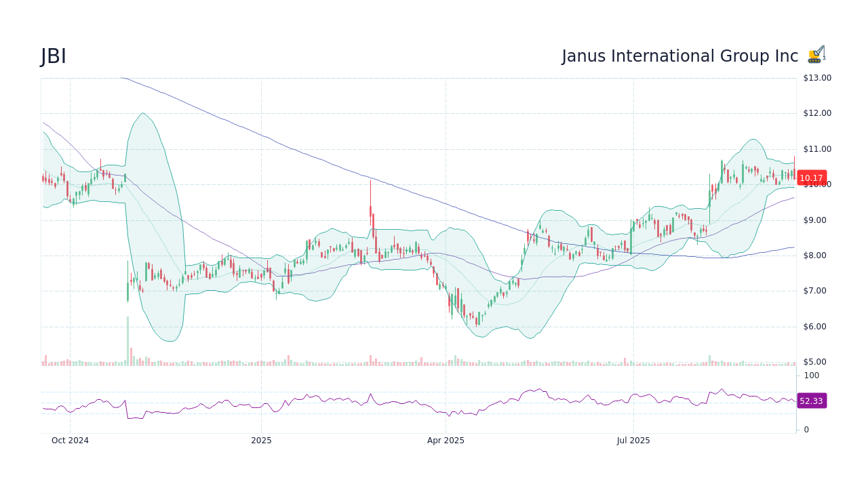Expand the Jul 2025 date axis section
868x488 pixels.
pyautogui.click(x=633, y=440)
